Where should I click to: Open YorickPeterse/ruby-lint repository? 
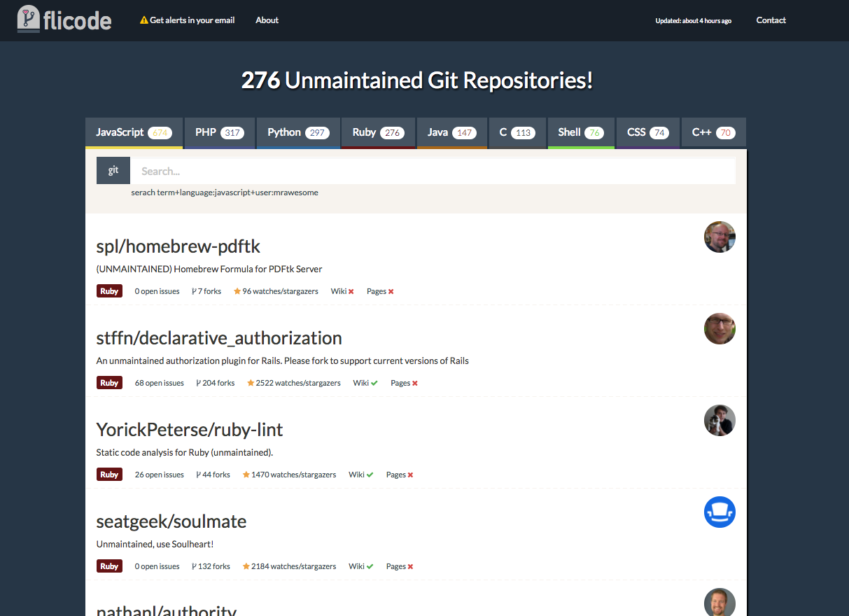coord(190,430)
